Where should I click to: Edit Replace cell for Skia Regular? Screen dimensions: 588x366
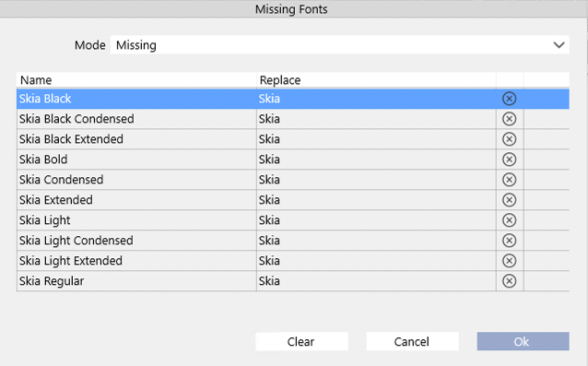click(x=376, y=281)
